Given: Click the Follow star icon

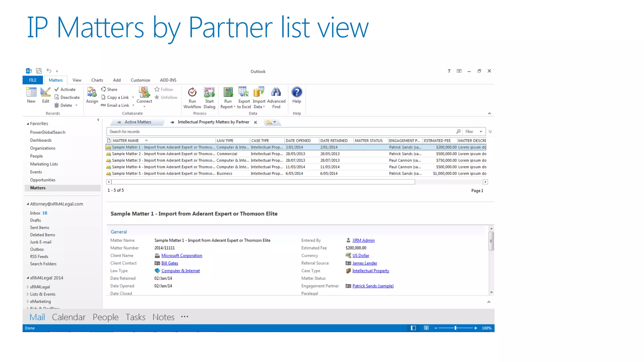Looking at the screenshot, I should tap(157, 90).
